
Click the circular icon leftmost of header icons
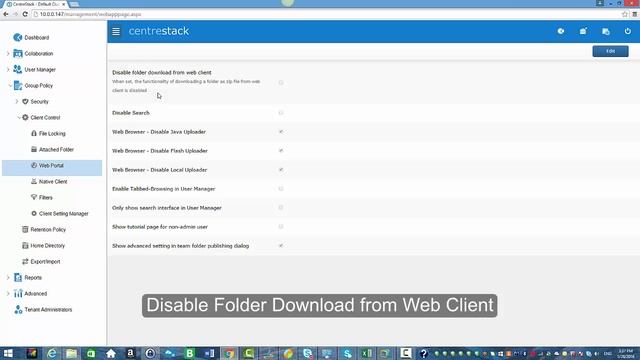[561, 31]
